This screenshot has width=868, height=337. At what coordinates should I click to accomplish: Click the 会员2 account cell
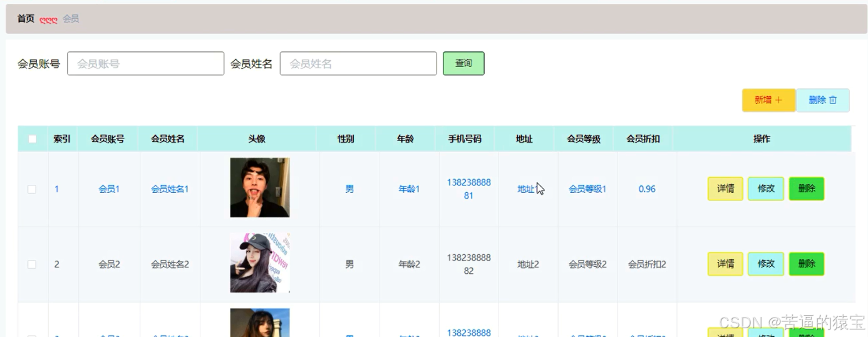(109, 264)
